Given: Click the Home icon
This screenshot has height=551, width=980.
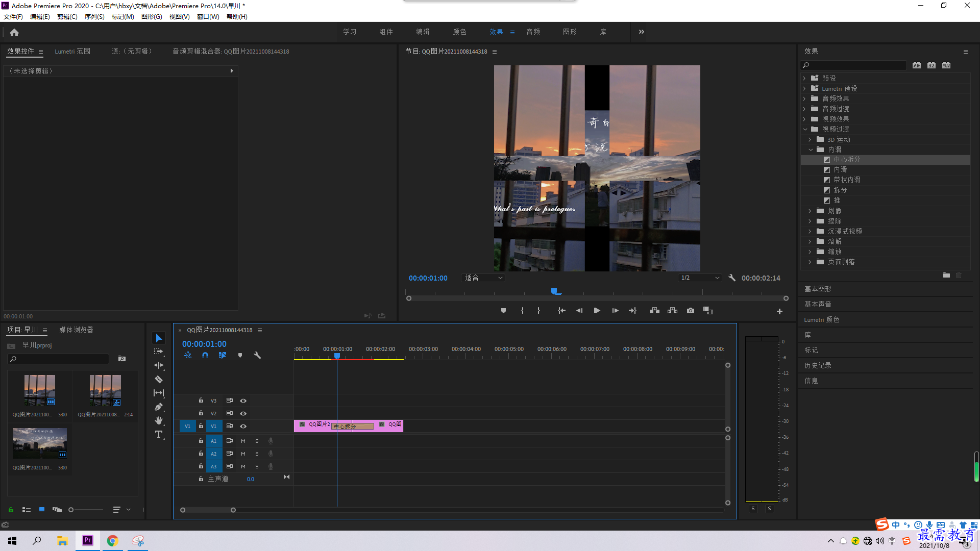Looking at the screenshot, I should (x=14, y=32).
